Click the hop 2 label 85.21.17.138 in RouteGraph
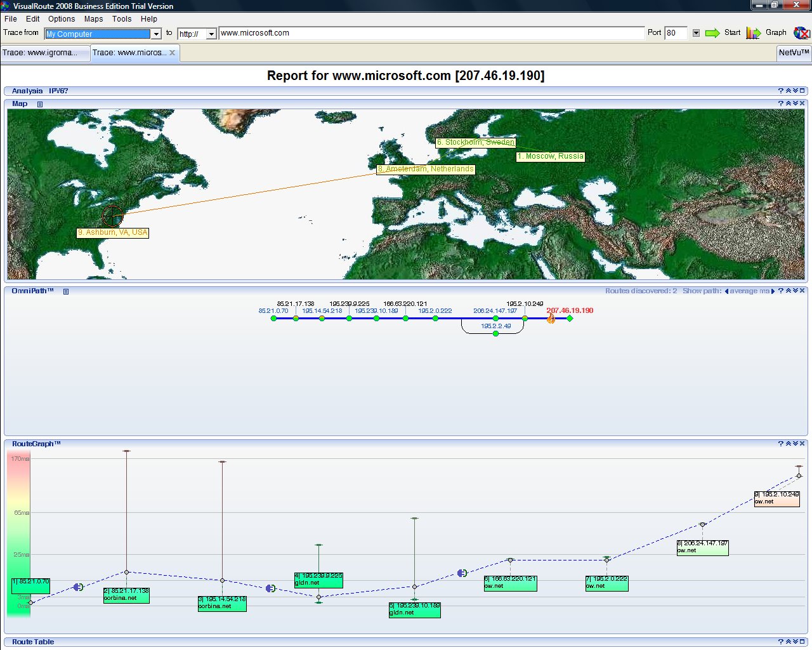This screenshot has height=650, width=812. tap(126, 595)
